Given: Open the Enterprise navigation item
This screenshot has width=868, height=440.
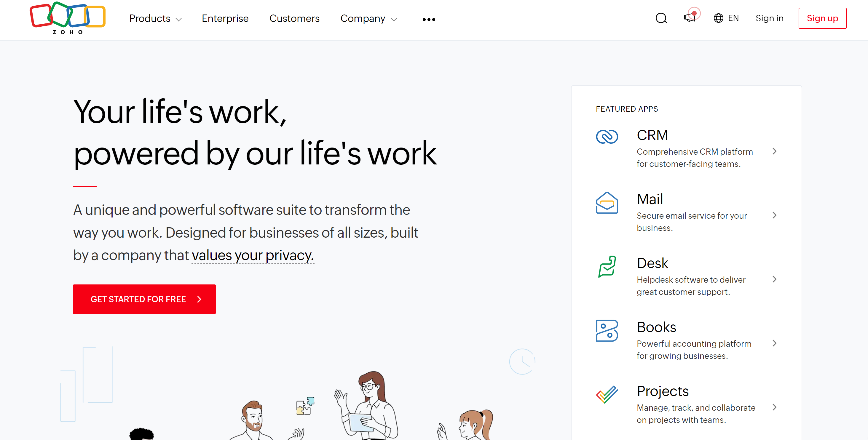Looking at the screenshot, I should (225, 19).
